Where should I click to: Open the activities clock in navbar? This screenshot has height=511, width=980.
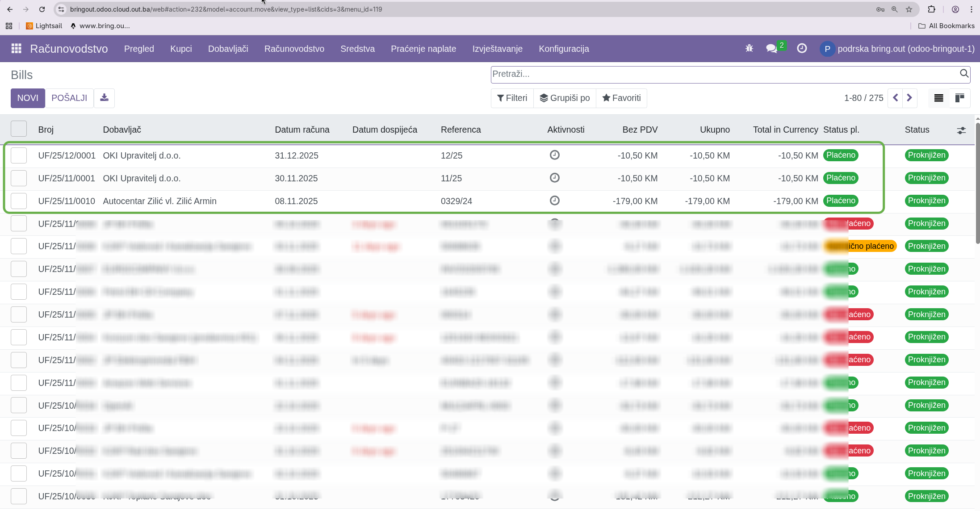[x=802, y=49]
